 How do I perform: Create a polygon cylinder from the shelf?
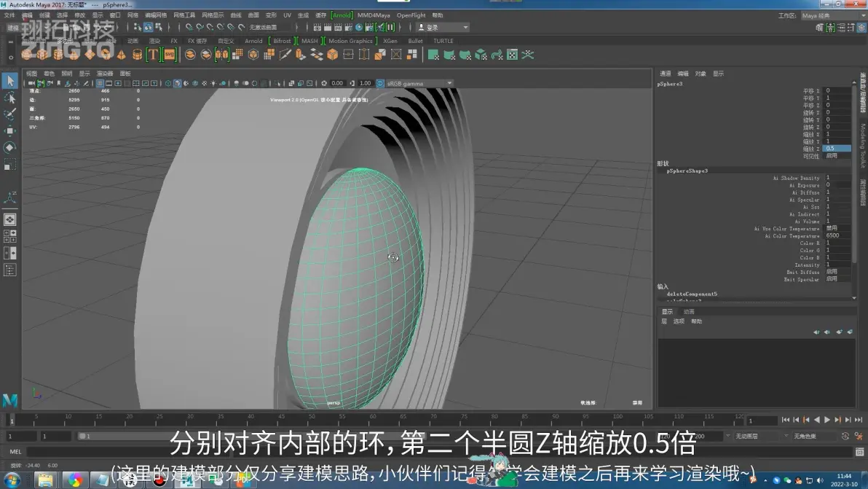[58, 54]
